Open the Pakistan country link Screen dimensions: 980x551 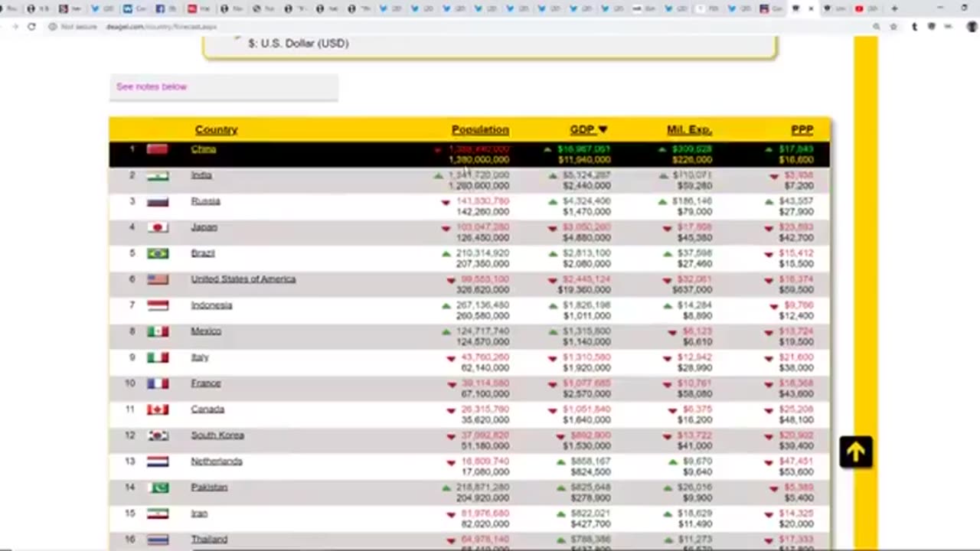point(209,487)
